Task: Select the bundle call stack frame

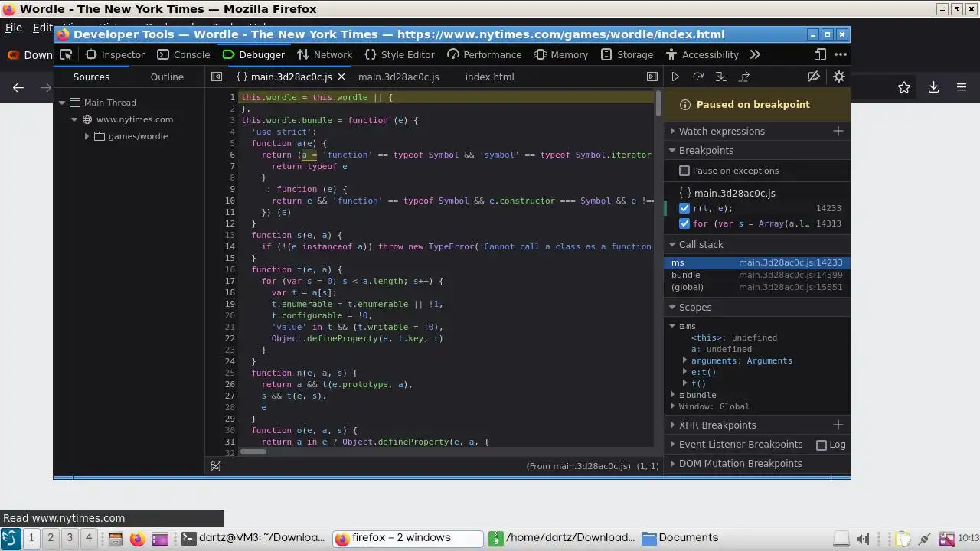Action: (x=757, y=275)
